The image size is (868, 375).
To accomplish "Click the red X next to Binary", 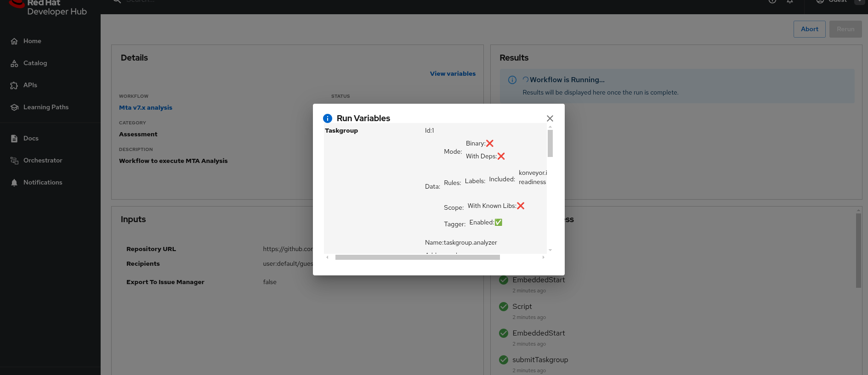I will pos(490,144).
